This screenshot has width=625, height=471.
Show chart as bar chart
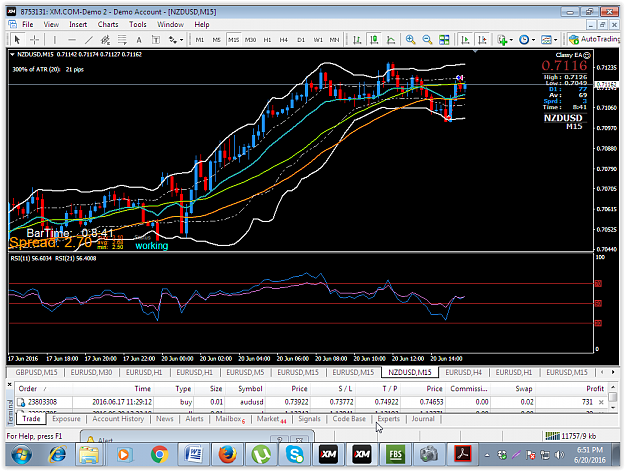point(357,40)
